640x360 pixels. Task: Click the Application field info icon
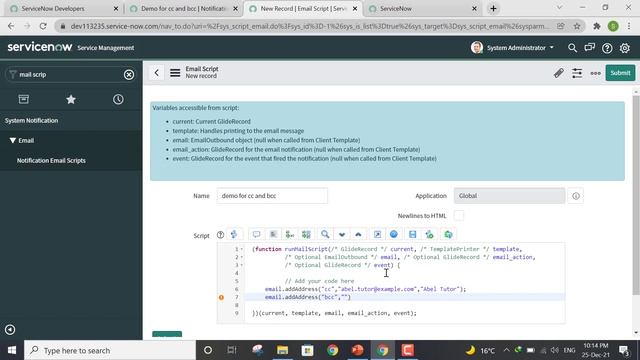click(x=576, y=196)
